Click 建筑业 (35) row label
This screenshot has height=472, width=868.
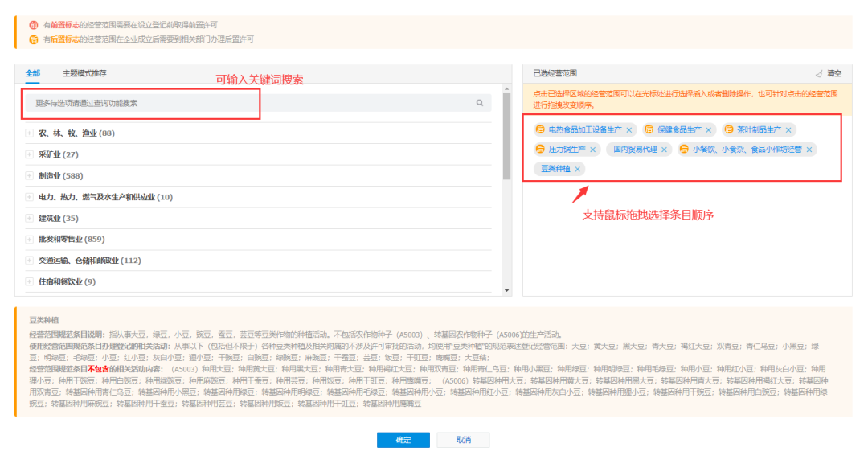coord(58,218)
